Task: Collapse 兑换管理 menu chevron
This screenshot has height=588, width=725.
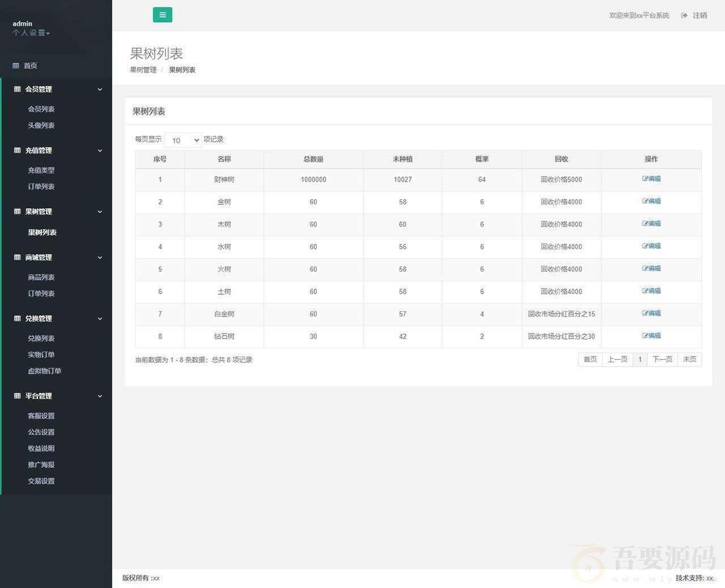Action: coord(100,319)
